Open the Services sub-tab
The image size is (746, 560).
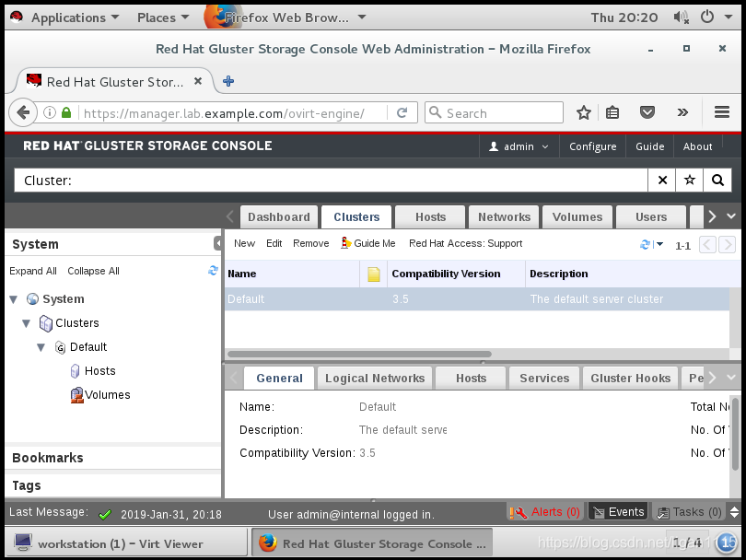(x=544, y=379)
